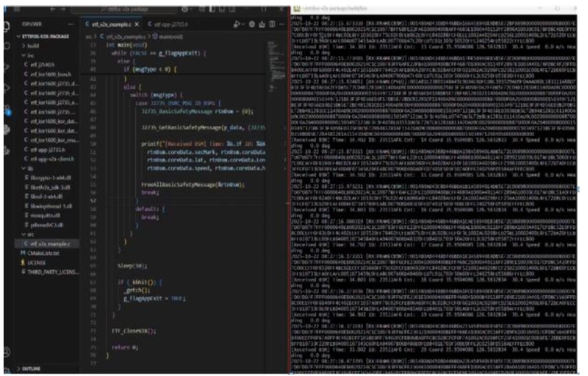Click the terminal Received BSM line with Cnt: 14
The height and width of the screenshot is (376, 588).
coord(434,141)
